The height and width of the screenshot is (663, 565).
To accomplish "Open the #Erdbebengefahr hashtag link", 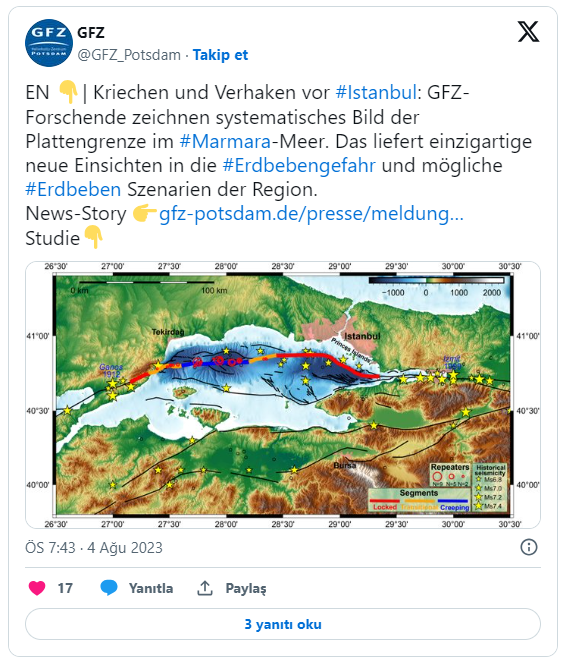I will coord(299,165).
